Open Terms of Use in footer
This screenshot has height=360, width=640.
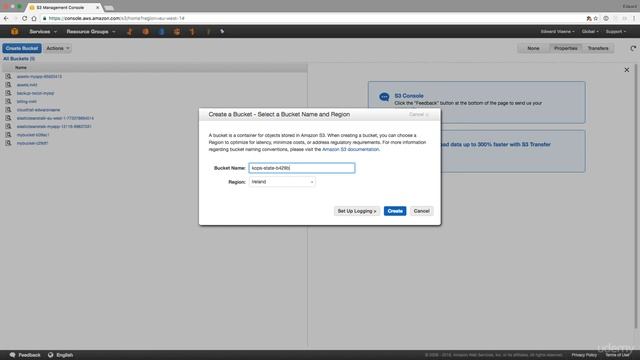617,355
